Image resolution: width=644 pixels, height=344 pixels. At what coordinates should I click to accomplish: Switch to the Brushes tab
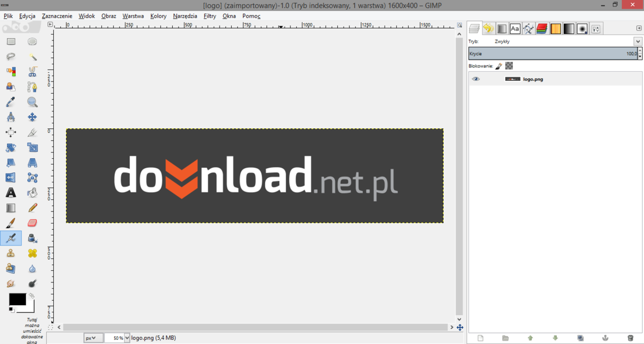[583, 28]
